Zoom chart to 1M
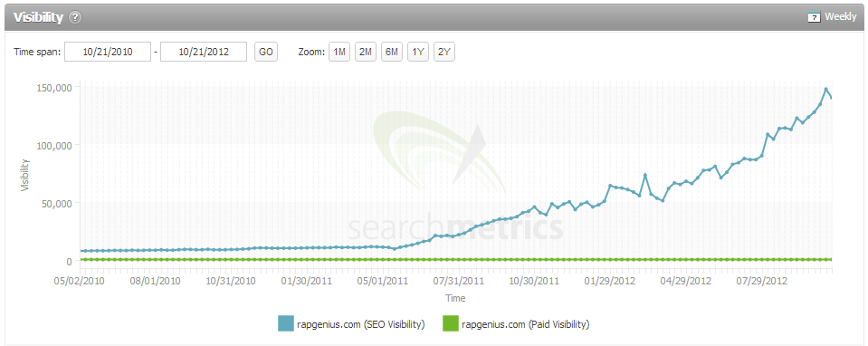868x346 pixels. click(339, 52)
